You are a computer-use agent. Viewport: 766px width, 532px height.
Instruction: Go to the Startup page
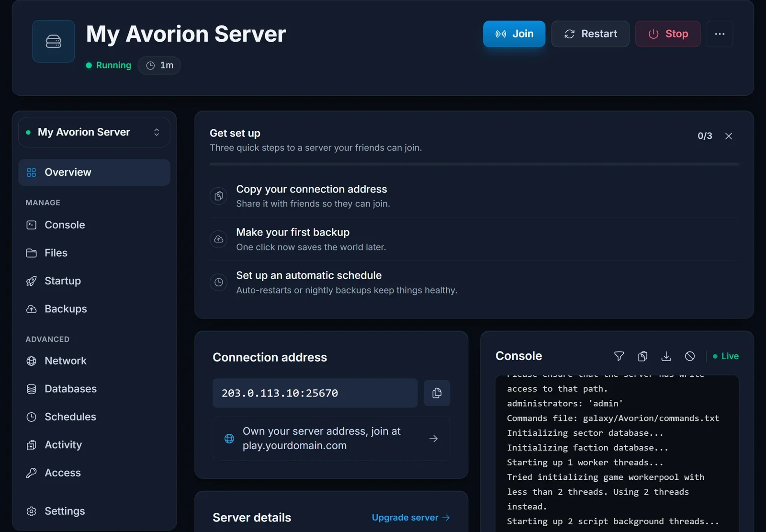point(94,281)
